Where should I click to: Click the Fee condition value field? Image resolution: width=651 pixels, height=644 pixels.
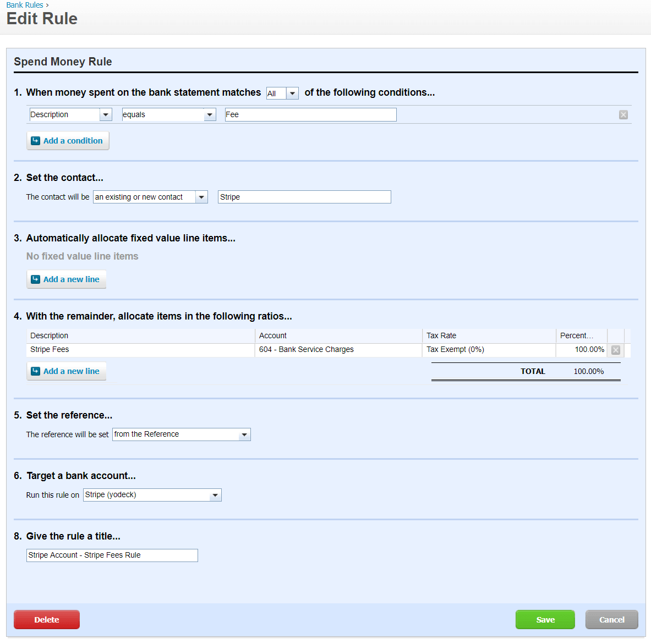point(310,114)
